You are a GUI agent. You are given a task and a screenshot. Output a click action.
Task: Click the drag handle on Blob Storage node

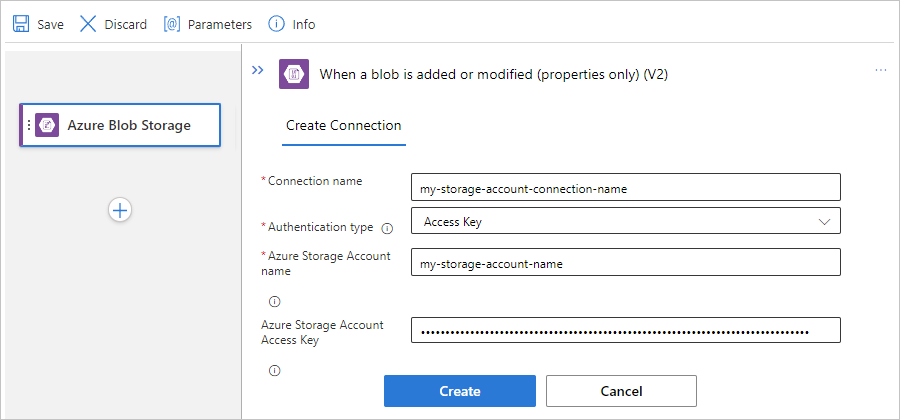click(28, 125)
